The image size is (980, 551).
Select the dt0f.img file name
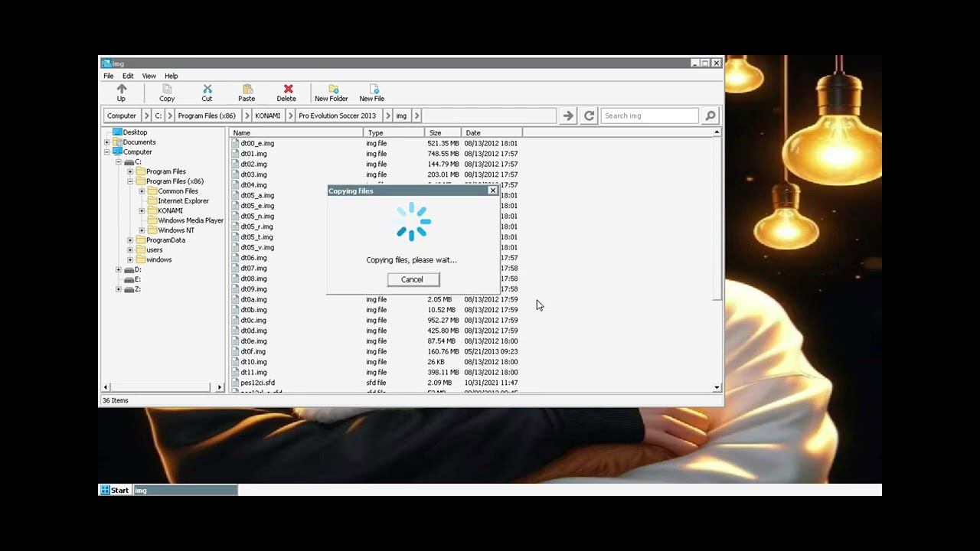253,351
